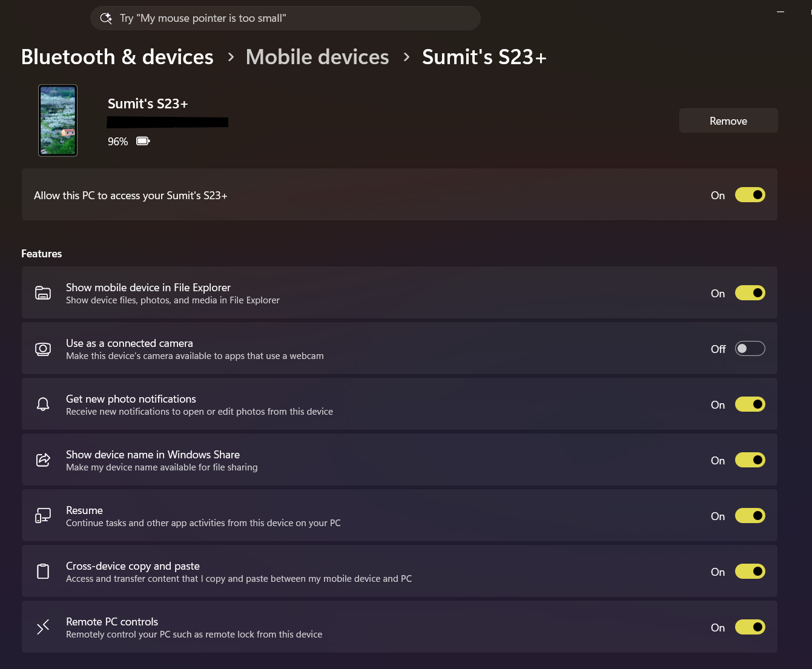Click Sumit's S23+ breadcrumb title

click(x=484, y=57)
